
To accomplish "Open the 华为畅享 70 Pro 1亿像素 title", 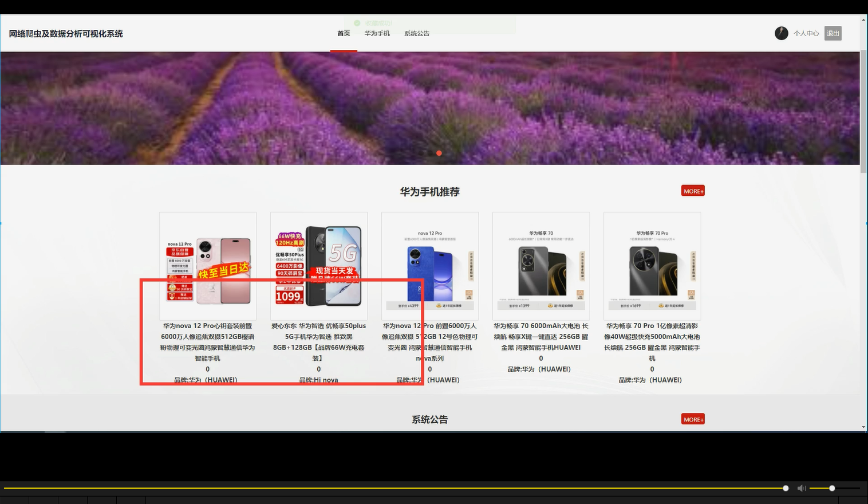I will [652, 342].
